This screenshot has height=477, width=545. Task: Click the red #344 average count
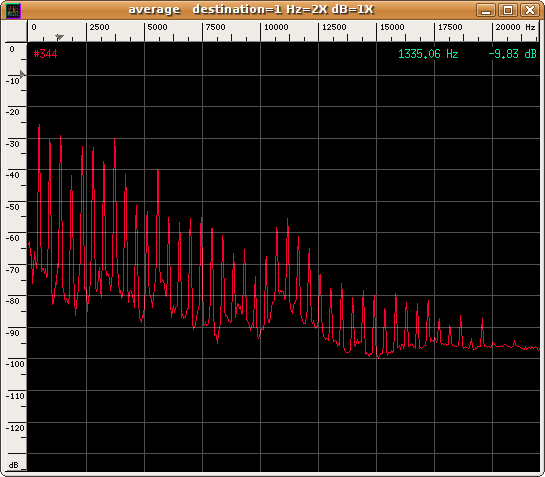click(x=46, y=54)
